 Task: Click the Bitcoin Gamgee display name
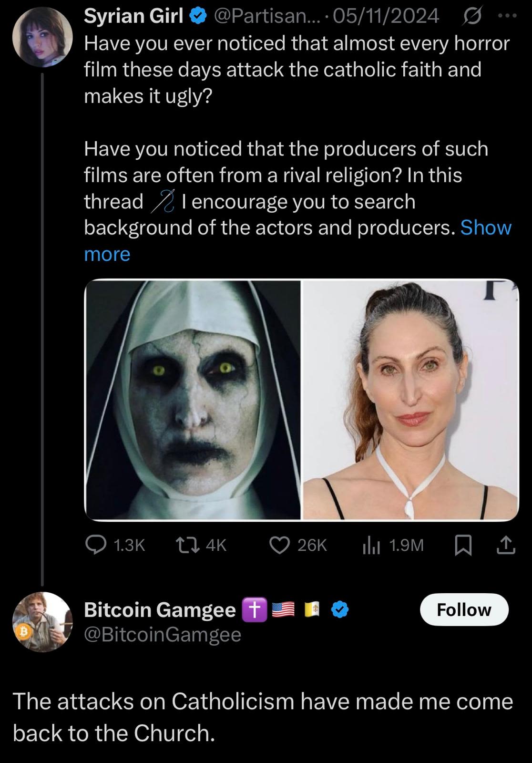160,610
